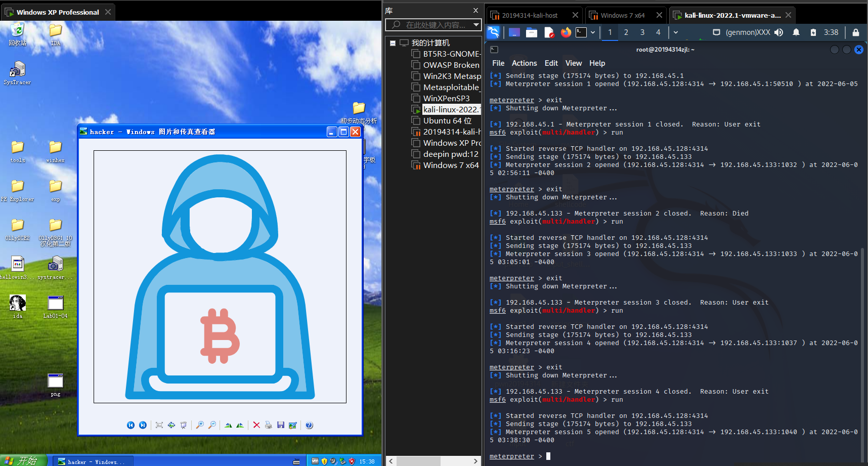This screenshot has width=868, height=466.
Task: Zoom in with the magnifier plus icon
Action: click(200, 425)
